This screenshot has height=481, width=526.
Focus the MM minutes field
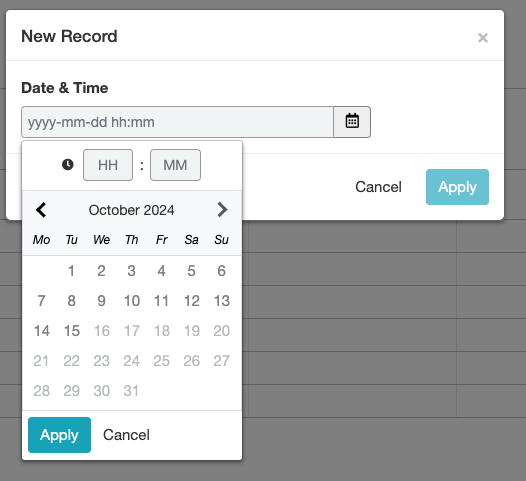[175, 165]
